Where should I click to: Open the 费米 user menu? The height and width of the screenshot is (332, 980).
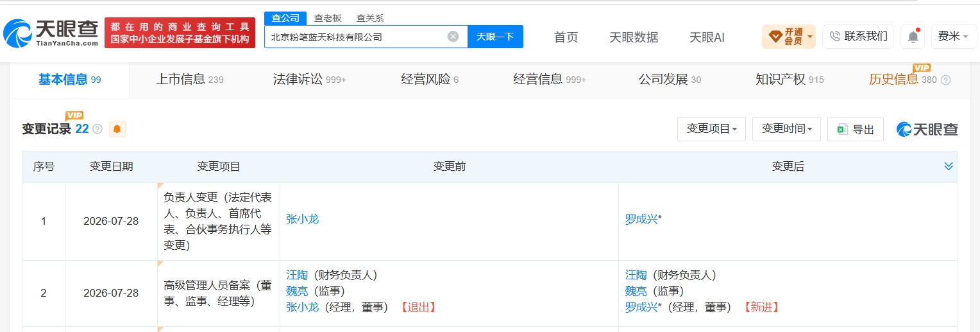(953, 37)
